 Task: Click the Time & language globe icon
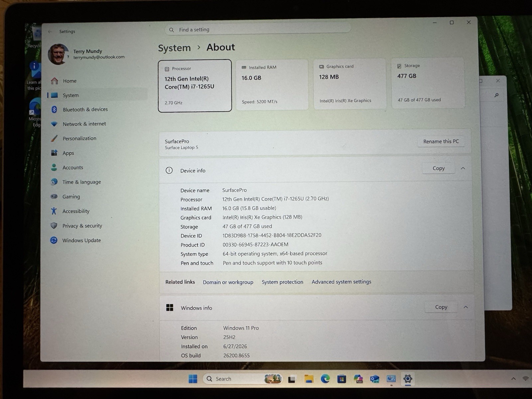pos(54,182)
